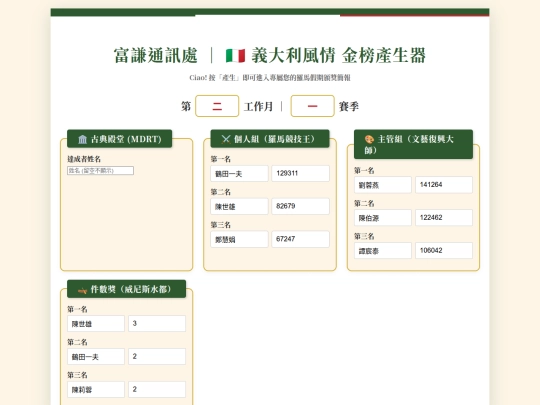The image size is (540, 405).
Task: Click the 件數獎 section header
Action: (126, 289)
